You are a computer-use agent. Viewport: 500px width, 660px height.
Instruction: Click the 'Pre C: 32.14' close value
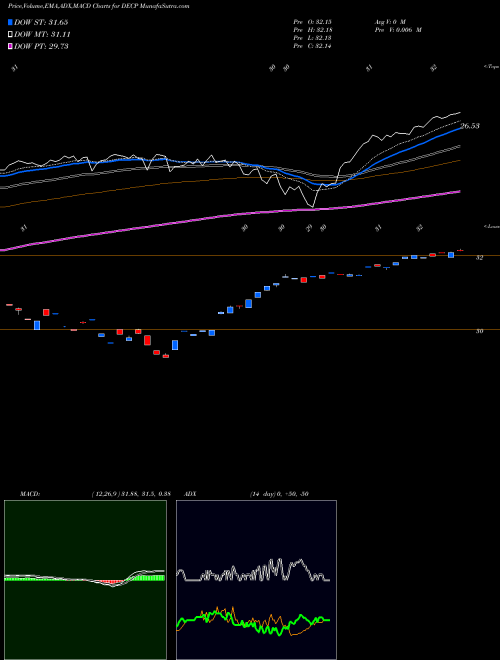(312, 46)
